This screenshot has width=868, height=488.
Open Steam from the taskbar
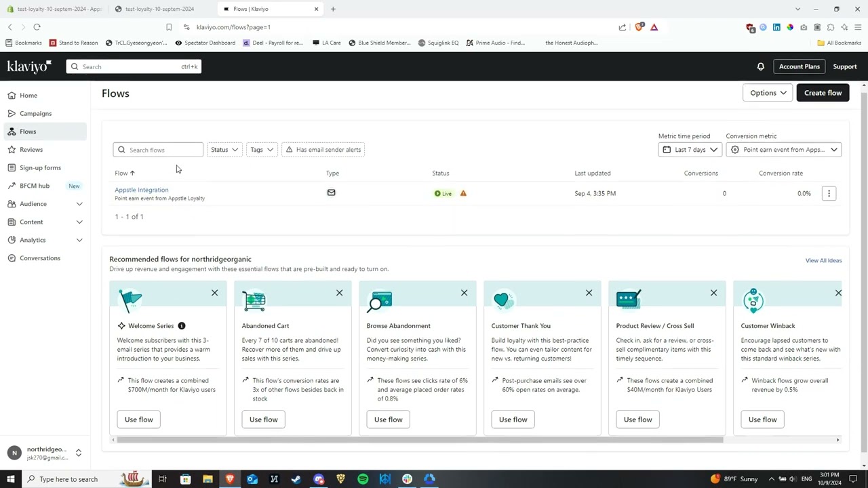[296, 479]
